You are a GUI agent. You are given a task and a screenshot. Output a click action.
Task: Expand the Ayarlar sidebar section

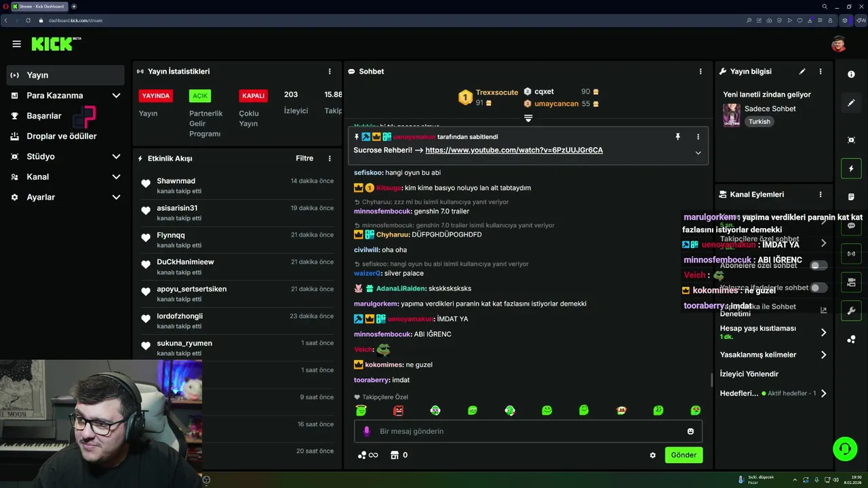click(116, 197)
